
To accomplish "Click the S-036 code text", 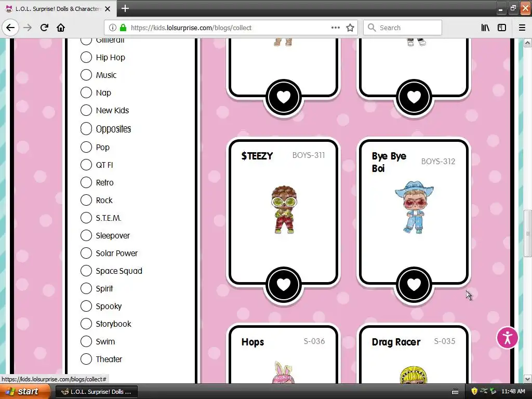I will click(x=314, y=341).
